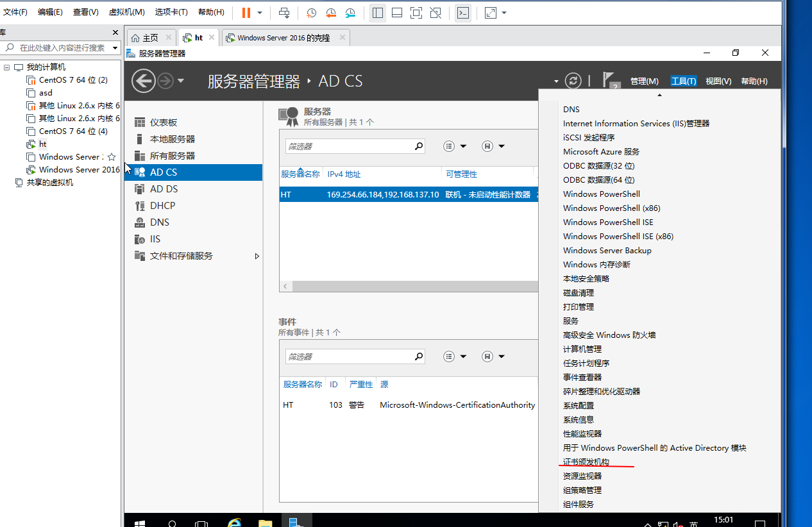Open the 选项卡(T) menu
The image size is (812, 527).
click(x=172, y=12)
